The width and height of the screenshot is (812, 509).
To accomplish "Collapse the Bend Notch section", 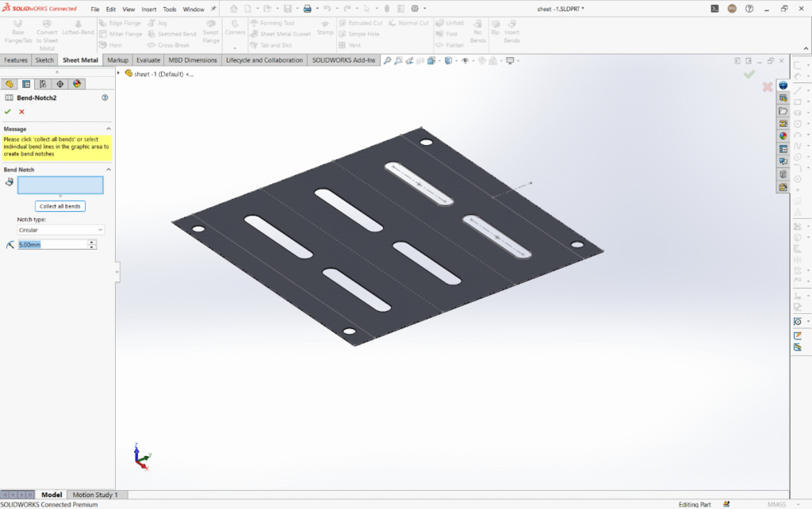I will point(108,170).
